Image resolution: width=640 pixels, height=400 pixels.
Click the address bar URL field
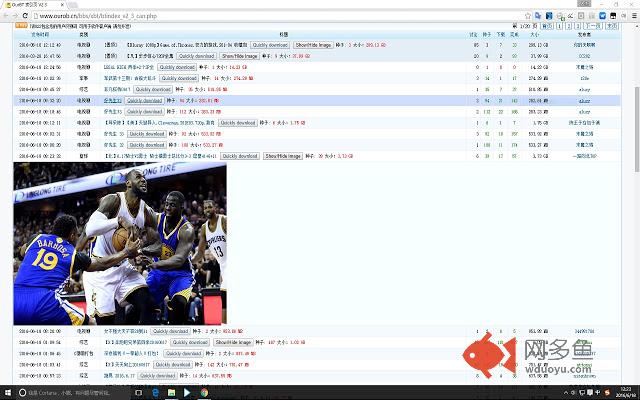[278, 16]
